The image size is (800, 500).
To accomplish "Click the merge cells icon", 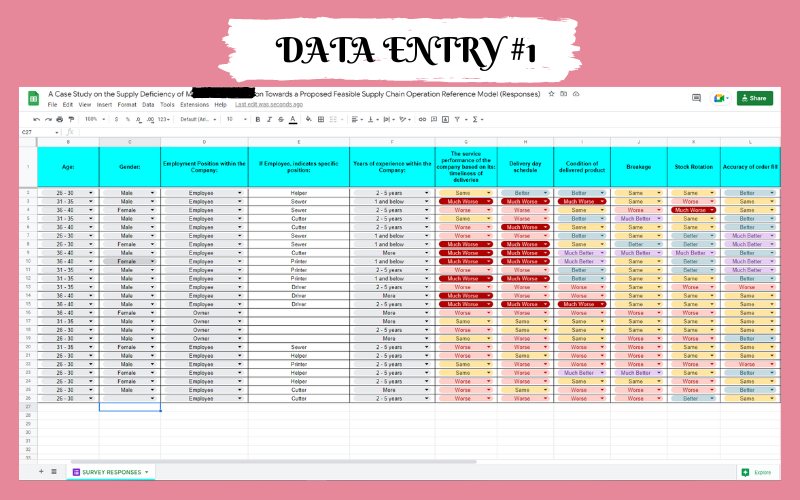I will pyautogui.click(x=333, y=119).
